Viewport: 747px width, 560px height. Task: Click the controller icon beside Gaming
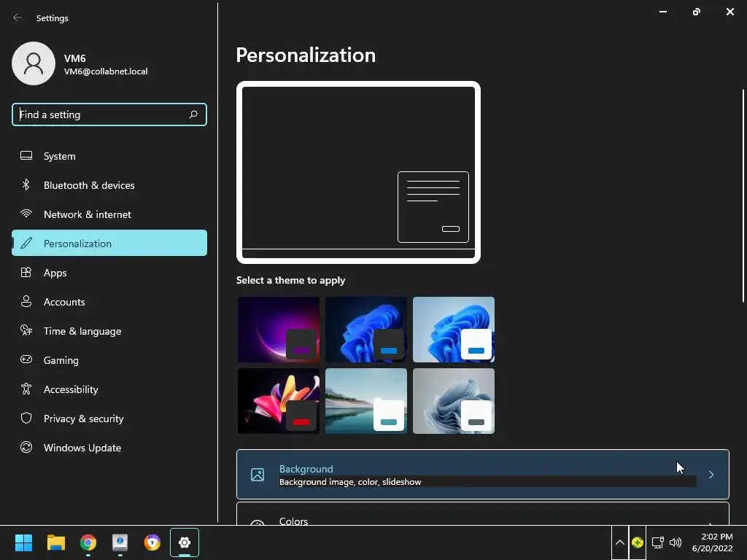[x=26, y=359]
